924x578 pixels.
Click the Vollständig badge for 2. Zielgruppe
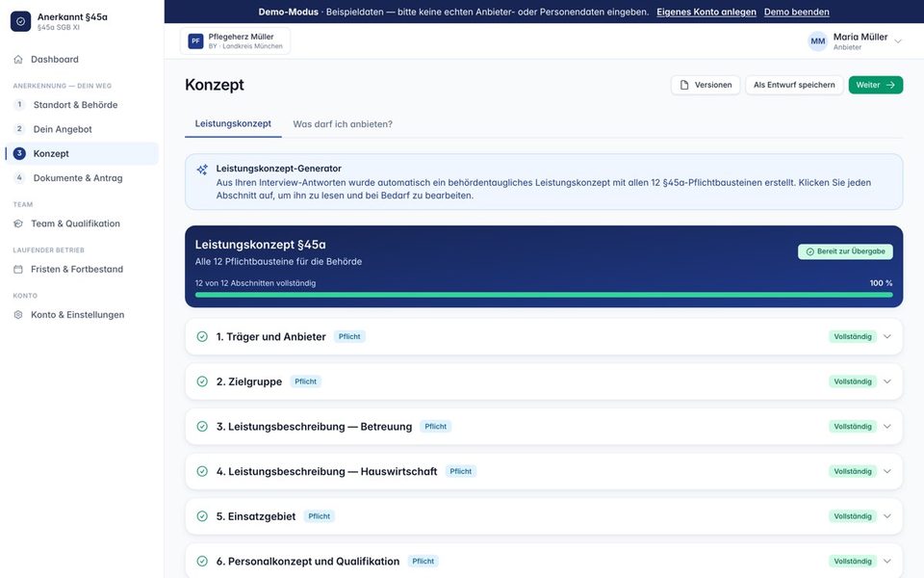(853, 381)
